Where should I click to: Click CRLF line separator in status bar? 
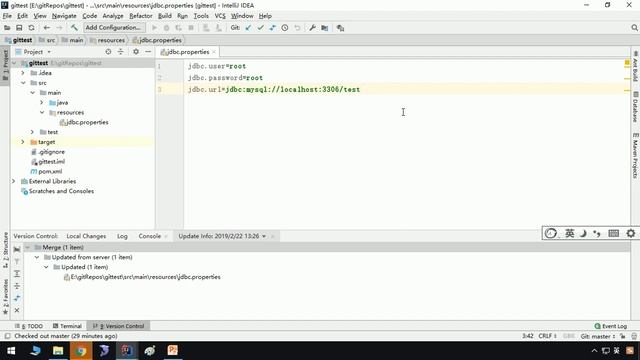(x=547, y=336)
